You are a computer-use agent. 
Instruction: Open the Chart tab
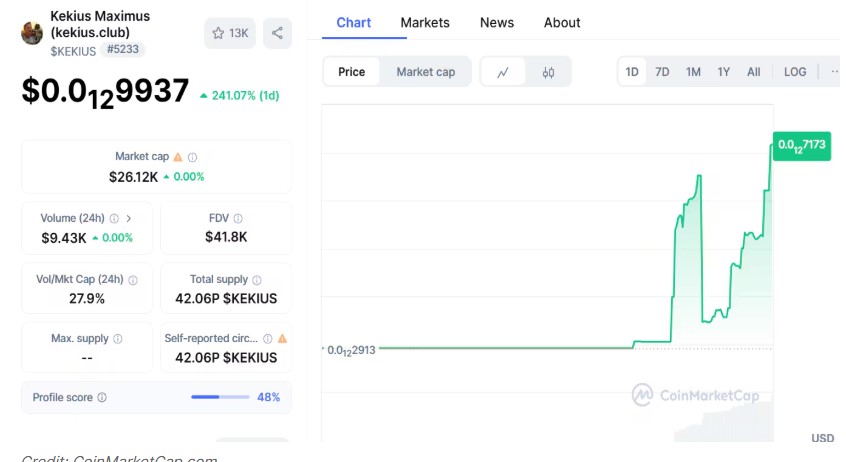click(354, 23)
